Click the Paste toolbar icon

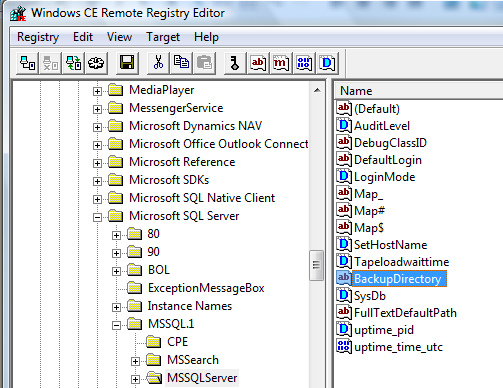pos(204,63)
